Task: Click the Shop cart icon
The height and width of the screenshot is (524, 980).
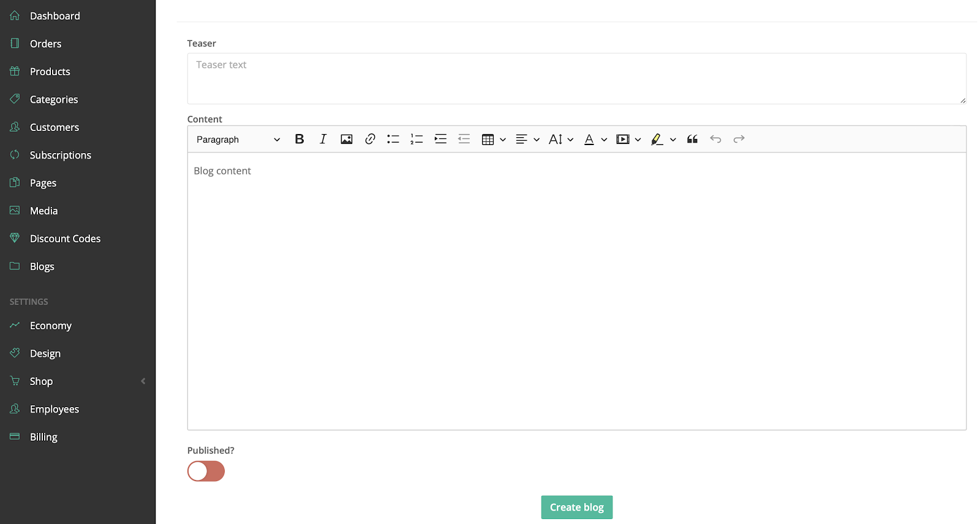Action: click(x=15, y=381)
